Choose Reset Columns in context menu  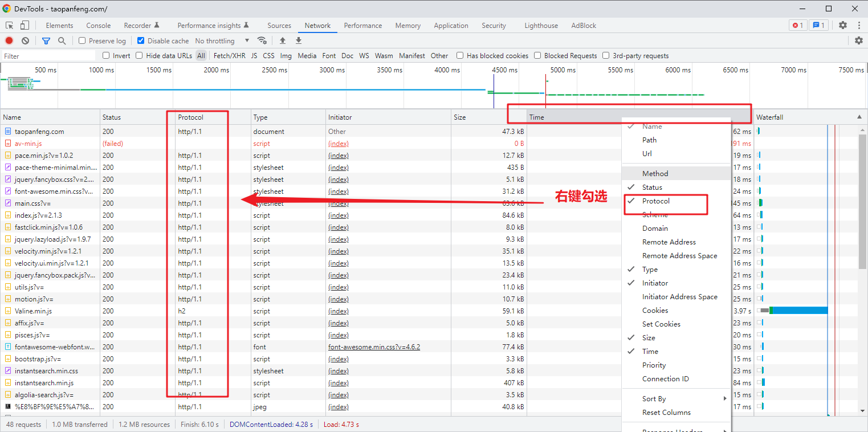(676, 412)
